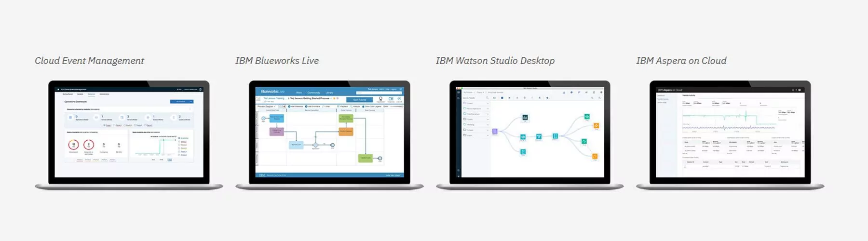Open the Cloud Event Management laptop thumbnail
Image resolution: width=868 pixels, height=241 pixels.
click(x=129, y=135)
